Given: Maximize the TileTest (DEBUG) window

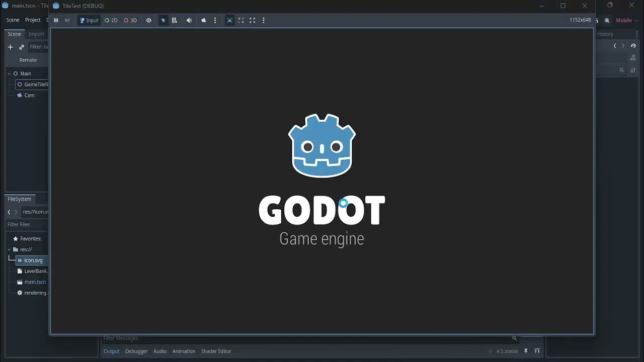Looking at the screenshot, I should click(x=563, y=6).
